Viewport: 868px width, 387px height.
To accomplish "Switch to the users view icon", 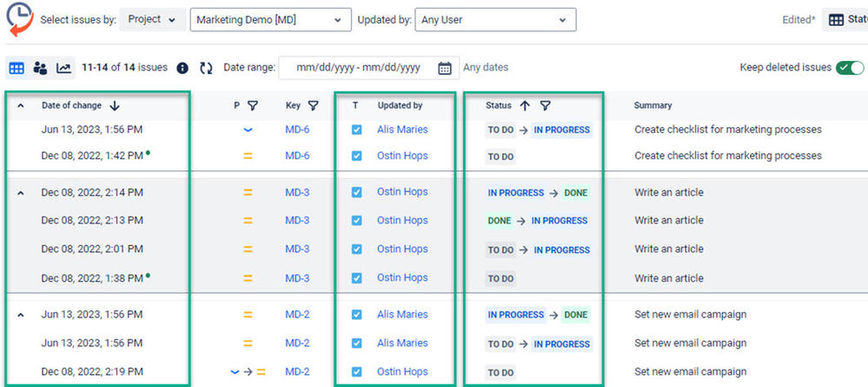I will (40, 68).
